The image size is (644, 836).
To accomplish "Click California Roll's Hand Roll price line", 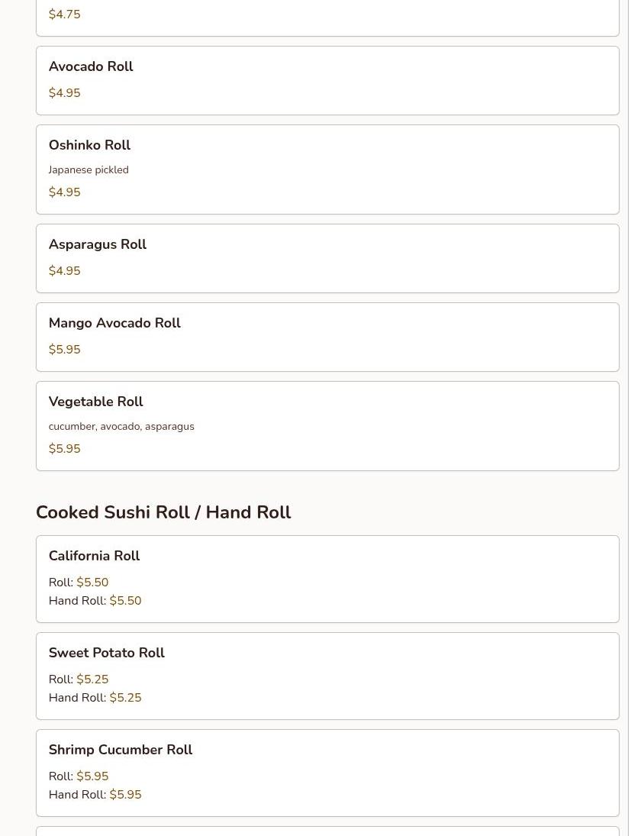I will pos(95,600).
